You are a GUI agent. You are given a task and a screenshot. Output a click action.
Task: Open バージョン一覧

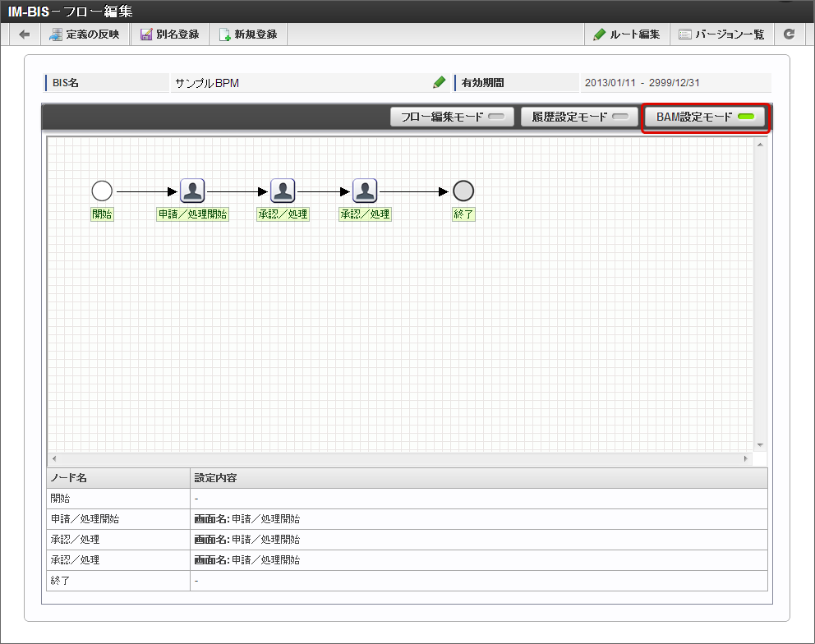[x=721, y=34]
